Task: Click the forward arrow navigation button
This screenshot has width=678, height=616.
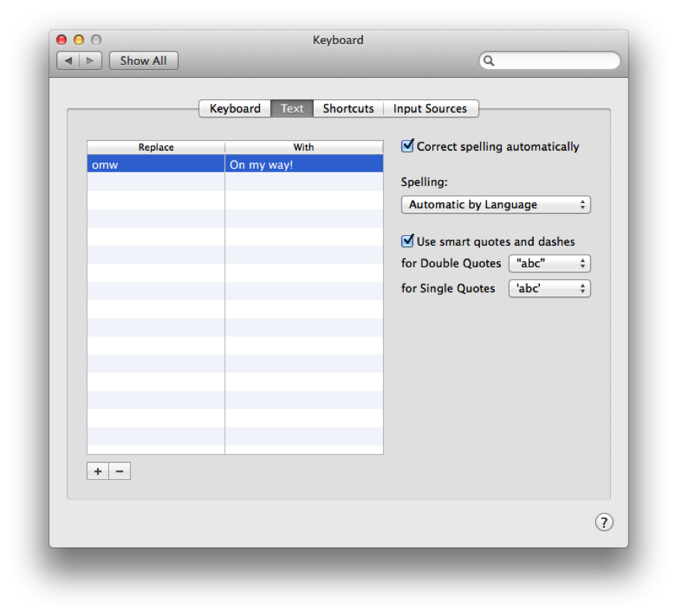Action: pyautogui.click(x=90, y=60)
